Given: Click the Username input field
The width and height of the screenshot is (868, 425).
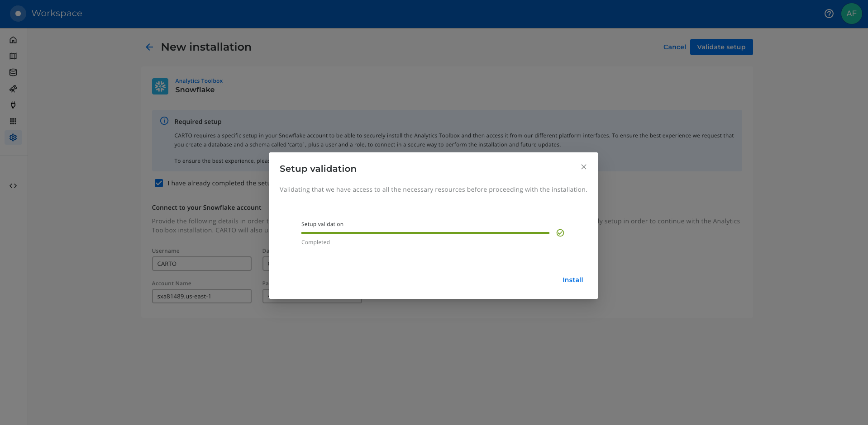Looking at the screenshot, I should click(201, 264).
